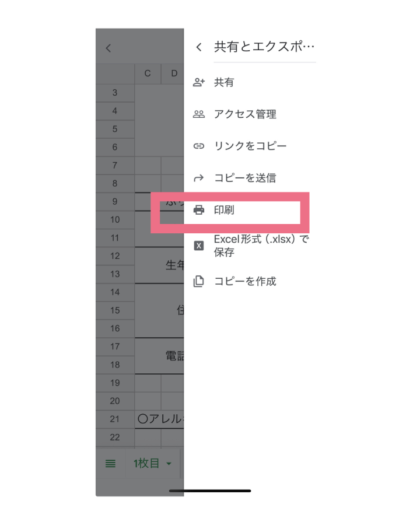The image size is (420, 525).
Task: Select the 印刷 menu option
Action: [x=224, y=210]
